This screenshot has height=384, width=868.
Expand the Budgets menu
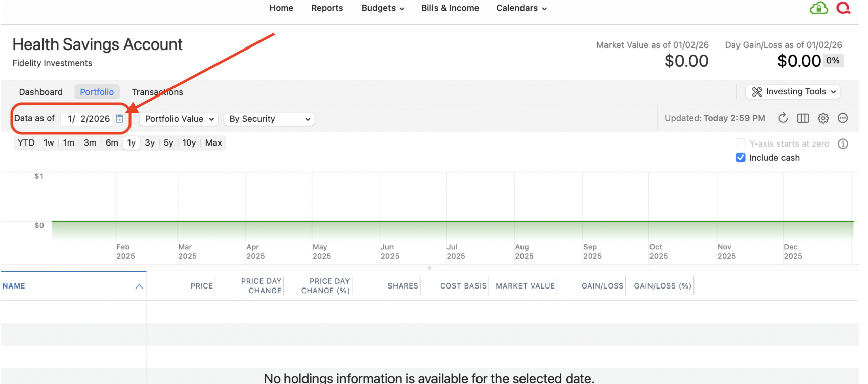382,8
